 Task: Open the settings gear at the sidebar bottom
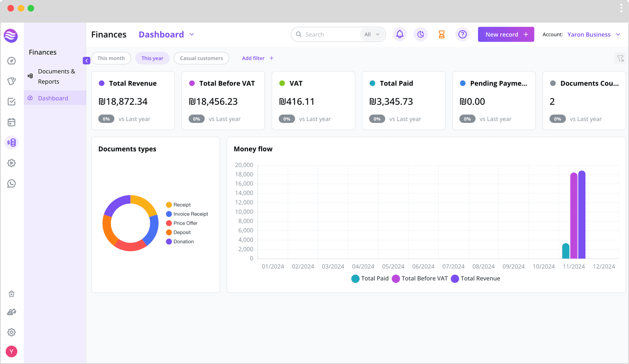12,332
